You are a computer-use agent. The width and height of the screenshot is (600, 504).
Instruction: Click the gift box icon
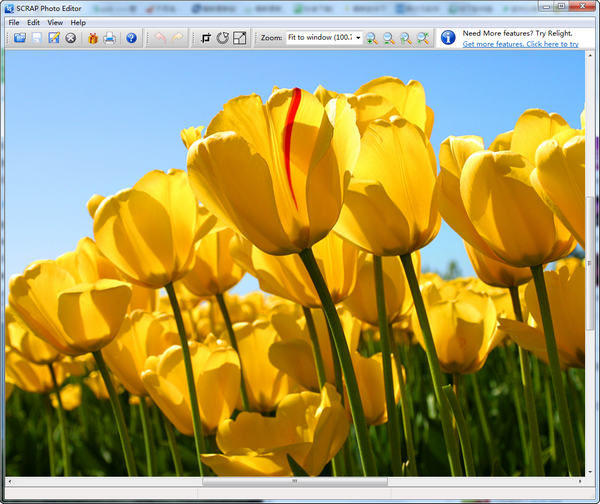click(x=93, y=38)
